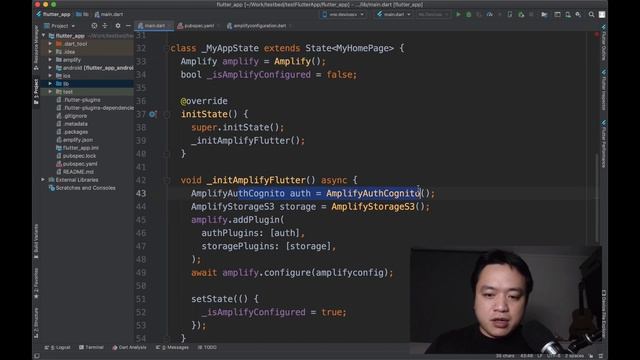This screenshot has width=640, height=360.
Task: Open the Dart Analysis tool window tab
Action: coord(129,347)
